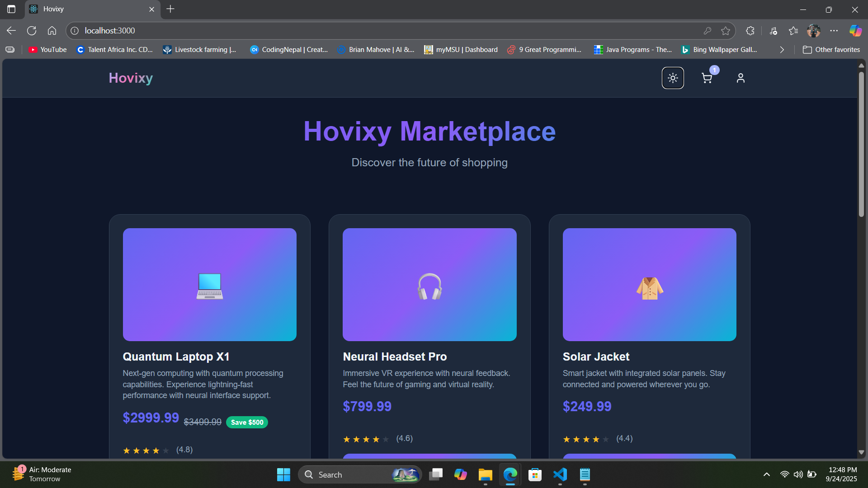Open 9 Great Programming bookmark
Image resolution: width=868 pixels, height=488 pixels.
[544, 50]
